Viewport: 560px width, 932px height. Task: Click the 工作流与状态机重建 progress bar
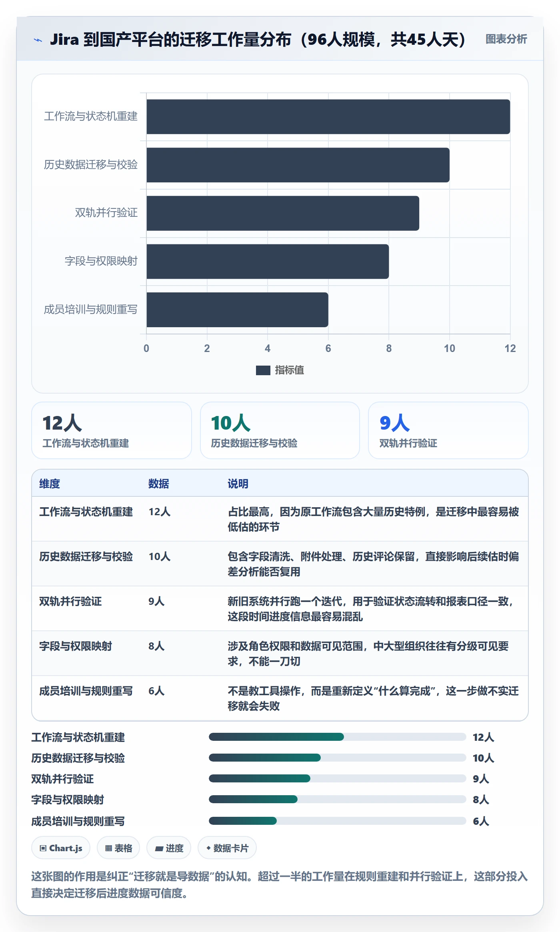click(338, 737)
